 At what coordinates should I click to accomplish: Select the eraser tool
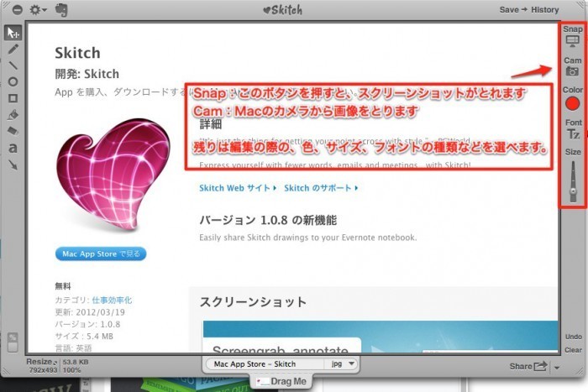pos(13,131)
